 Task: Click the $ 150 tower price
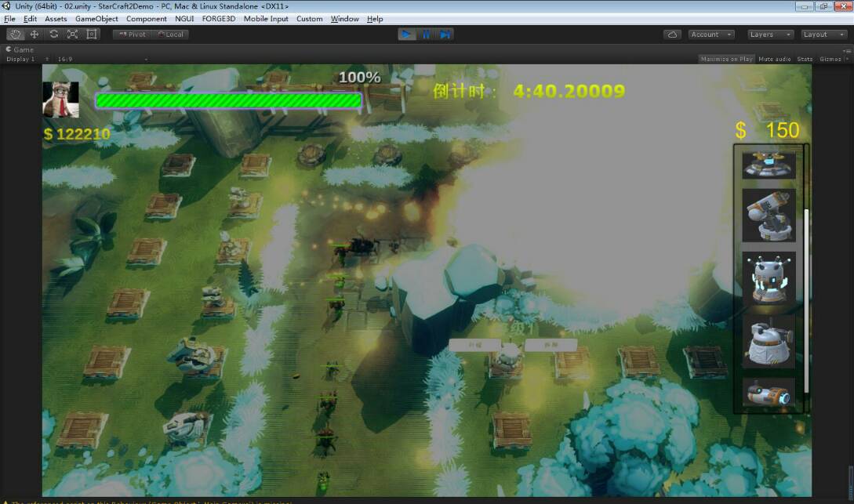coord(767,130)
